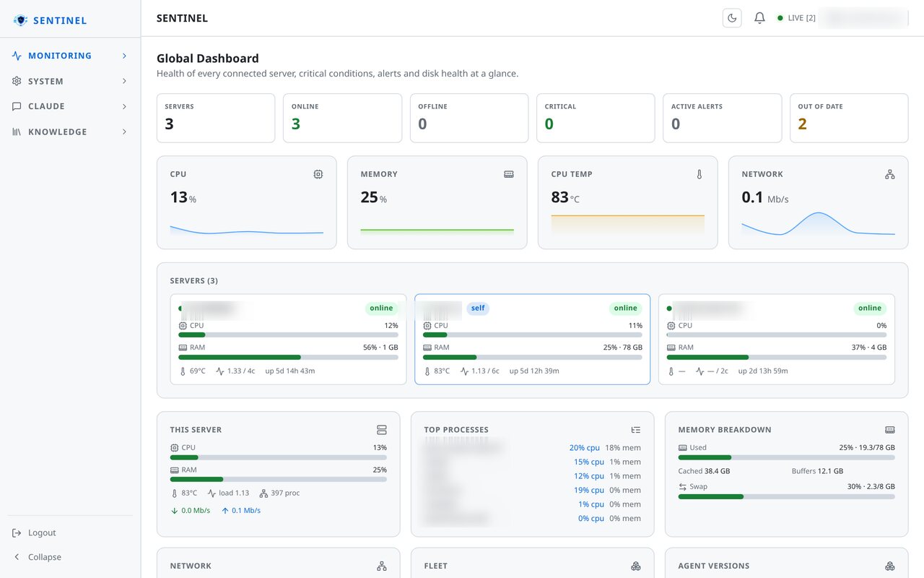
Task: Expand the System menu chevron
Action: 124,81
